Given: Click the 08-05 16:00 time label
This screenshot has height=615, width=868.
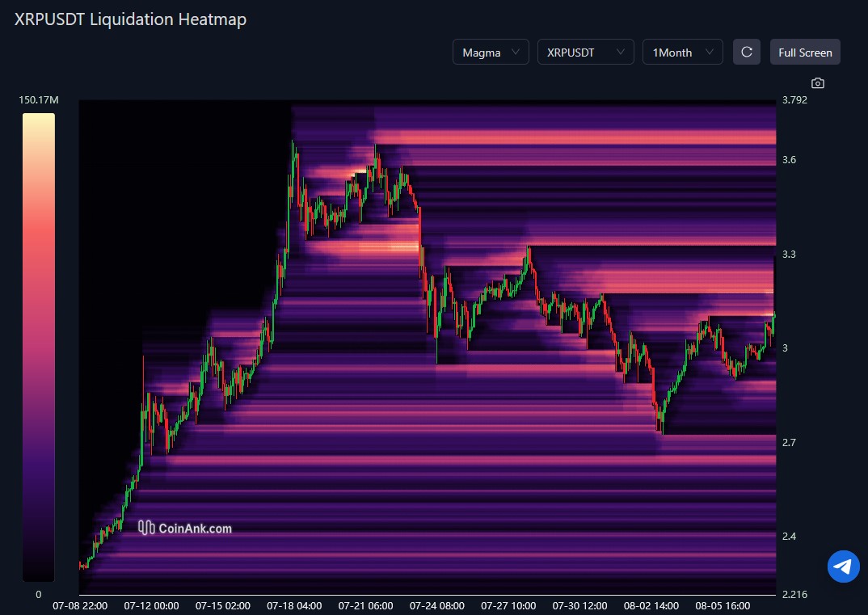Looking at the screenshot, I should coord(723,605).
